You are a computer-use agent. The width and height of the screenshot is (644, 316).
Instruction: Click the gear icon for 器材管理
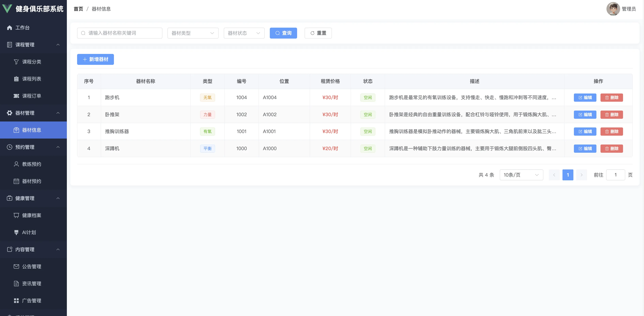pos(10,113)
